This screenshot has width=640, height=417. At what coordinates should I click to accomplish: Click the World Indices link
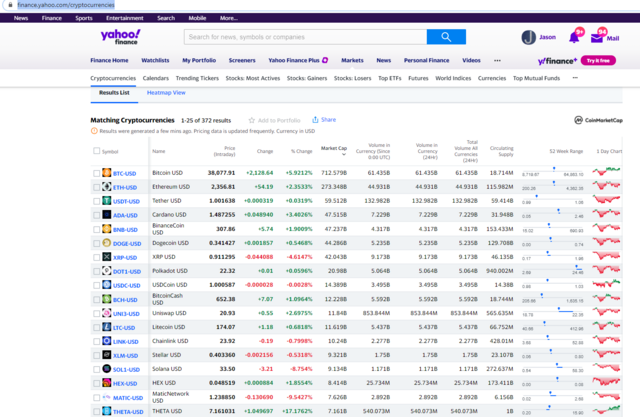pyautogui.click(x=453, y=78)
